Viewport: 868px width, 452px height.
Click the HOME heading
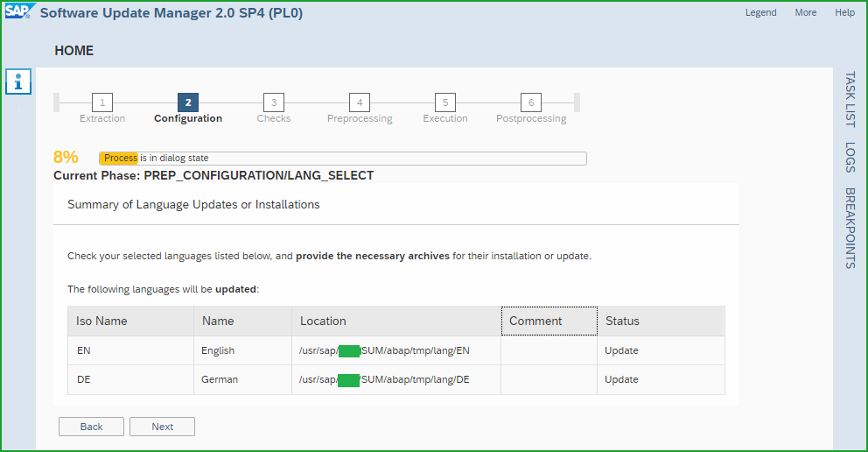tap(74, 51)
